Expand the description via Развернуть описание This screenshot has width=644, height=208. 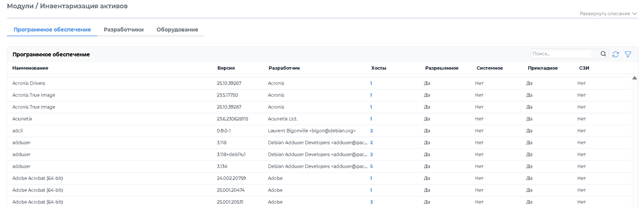[608, 14]
